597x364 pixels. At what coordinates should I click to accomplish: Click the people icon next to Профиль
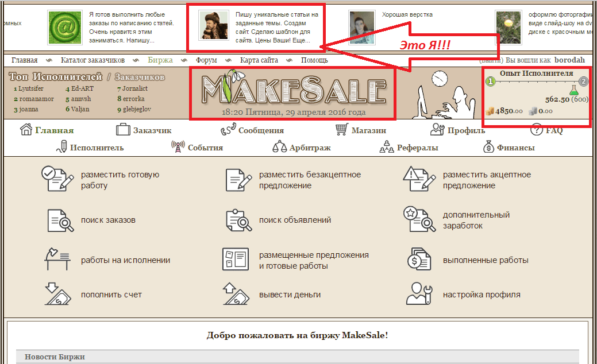[x=437, y=129]
